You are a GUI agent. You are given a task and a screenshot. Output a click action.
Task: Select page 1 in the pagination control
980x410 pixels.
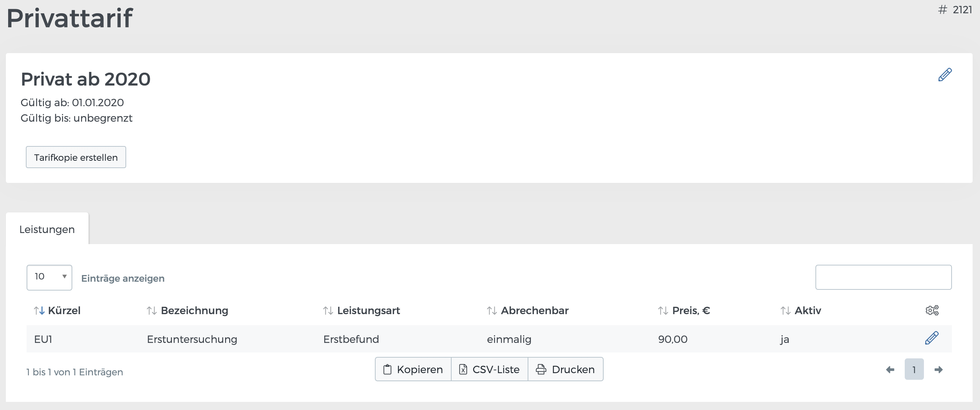[914, 369]
